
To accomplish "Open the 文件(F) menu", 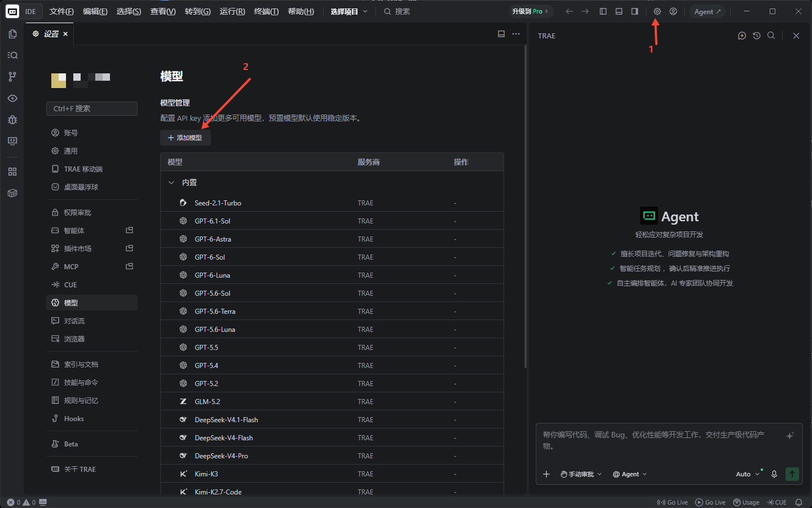I will click(x=61, y=11).
